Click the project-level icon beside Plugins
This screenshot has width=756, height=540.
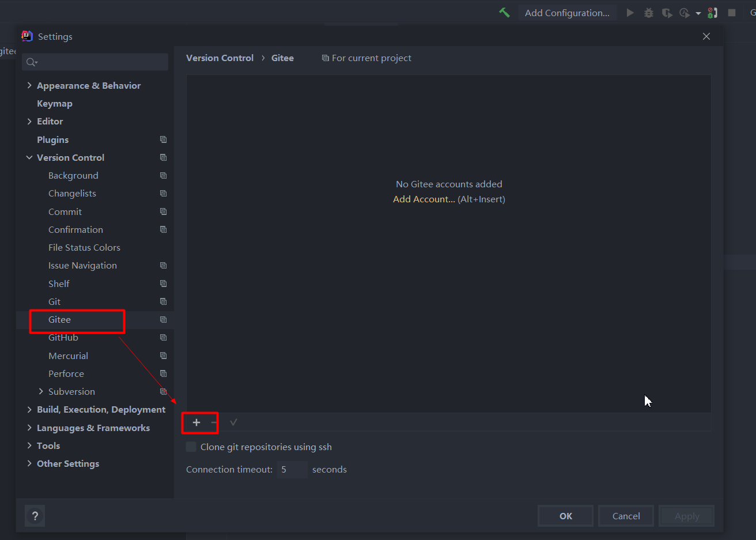coord(163,139)
